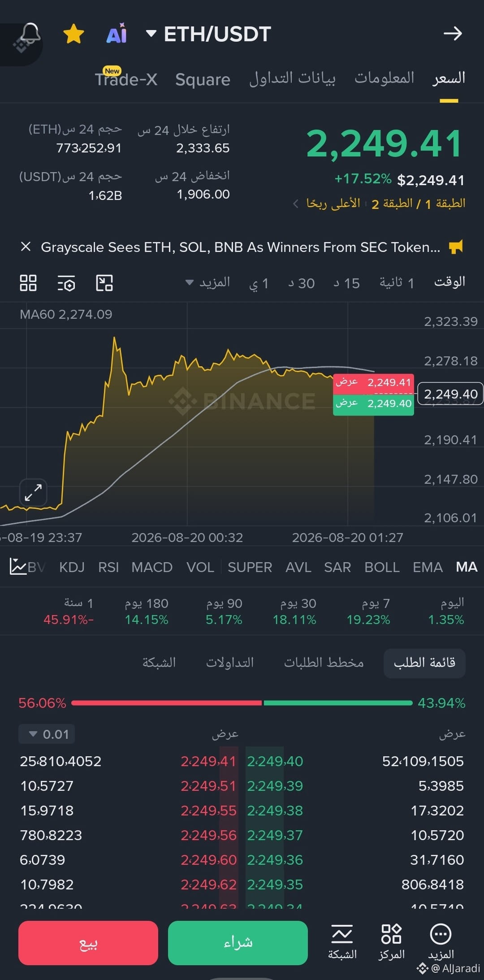Open the الشبكة tab above order book
The height and width of the screenshot is (980, 484).
pos(159,663)
